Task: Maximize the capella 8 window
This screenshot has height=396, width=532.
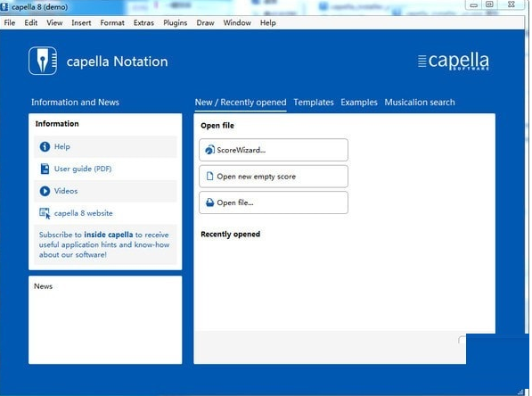Action: (x=489, y=4)
